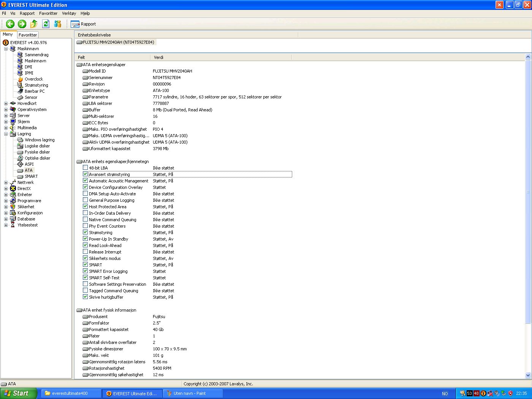Expand the Hovedkort tree node
Viewport: 532px width, 399px height.
click(6, 103)
